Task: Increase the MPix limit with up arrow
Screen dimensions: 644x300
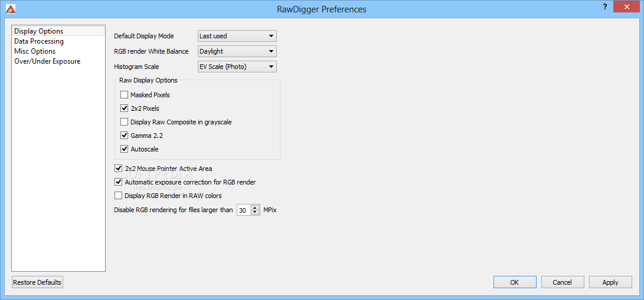Action: click(256, 208)
